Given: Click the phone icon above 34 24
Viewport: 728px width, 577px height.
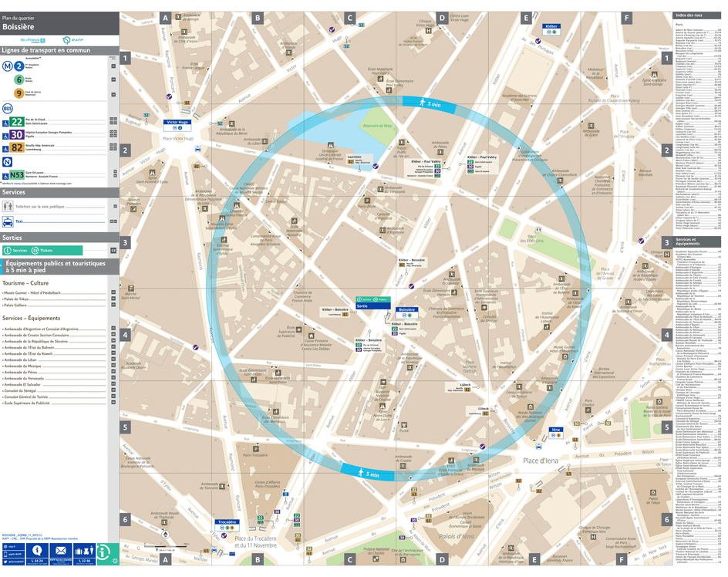Looking at the screenshot, I should pyautogui.click(x=37, y=550).
